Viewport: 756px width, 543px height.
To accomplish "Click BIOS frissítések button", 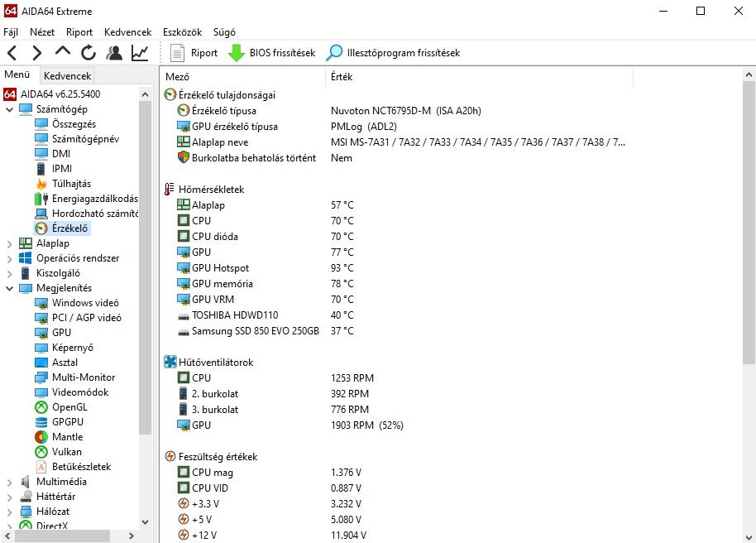I will (x=271, y=53).
